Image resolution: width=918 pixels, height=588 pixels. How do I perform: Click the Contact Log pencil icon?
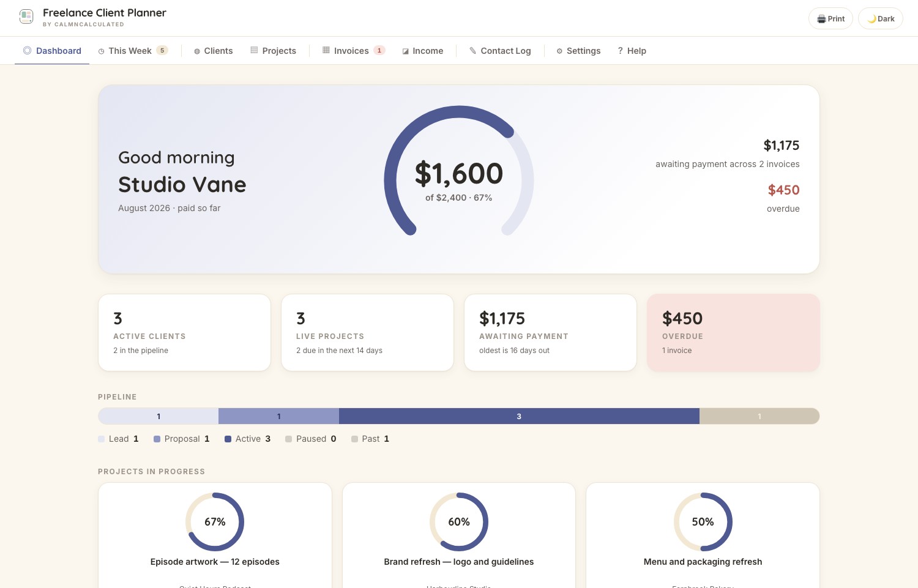473,51
